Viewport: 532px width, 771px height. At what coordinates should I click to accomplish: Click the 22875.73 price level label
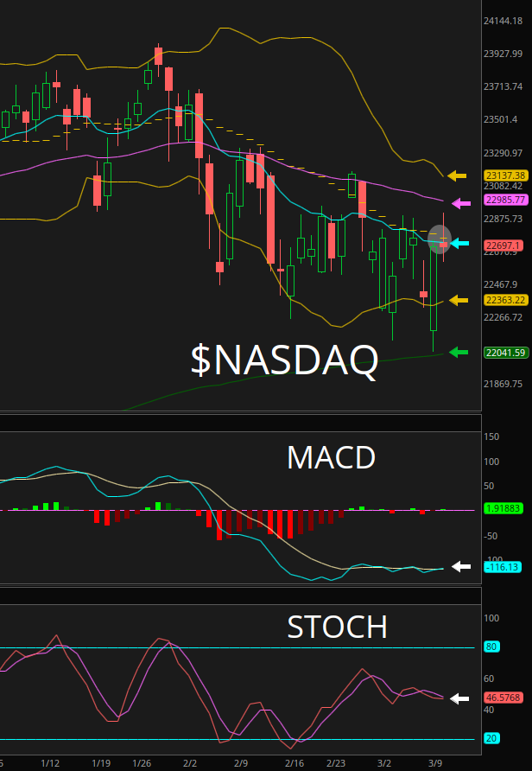tap(503, 219)
